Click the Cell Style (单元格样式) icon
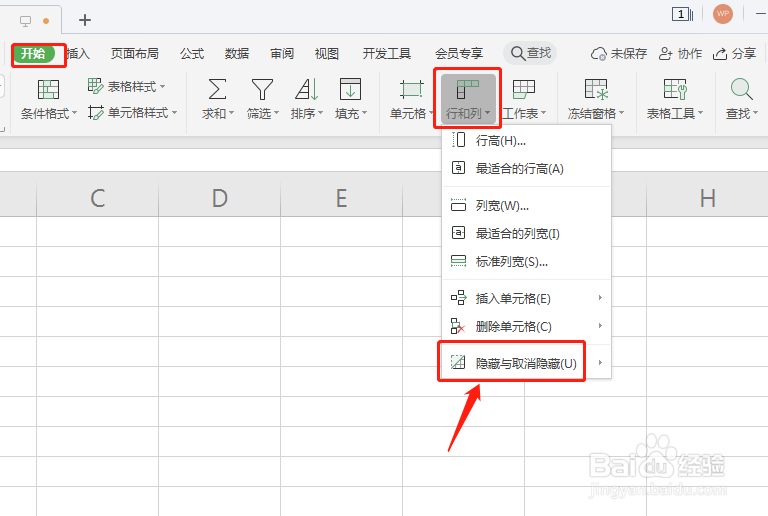Viewport: 768px width, 516px height. (x=96, y=113)
